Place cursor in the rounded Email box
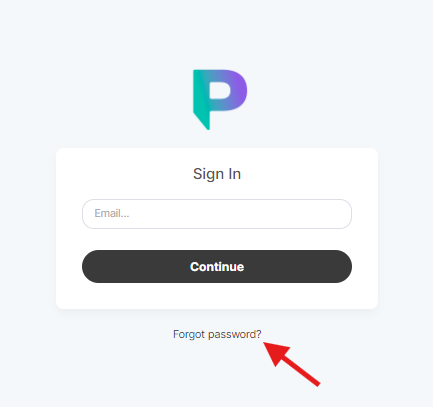433x407 pixels. tap(217, 214)
